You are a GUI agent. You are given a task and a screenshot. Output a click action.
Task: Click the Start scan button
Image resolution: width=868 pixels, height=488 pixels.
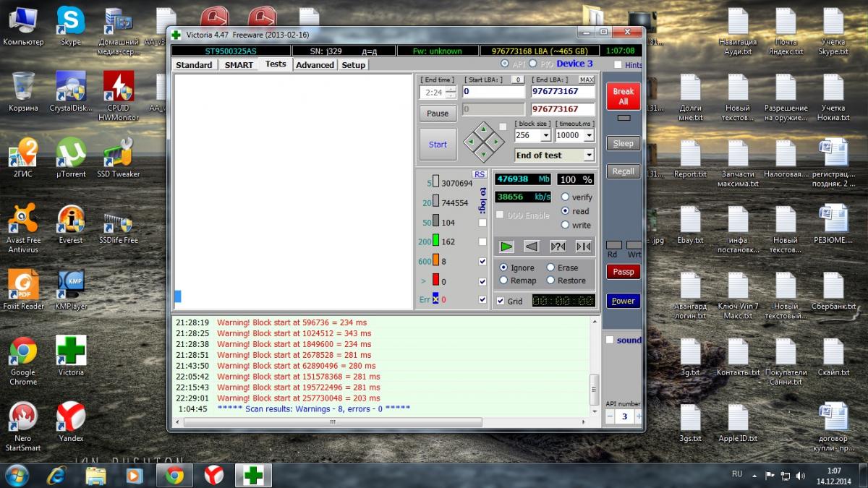[438, 145]
